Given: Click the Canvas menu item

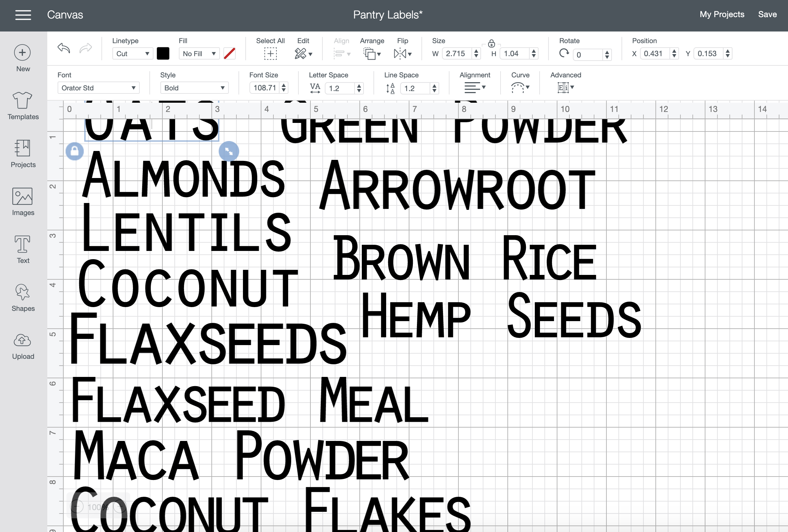Looking at the screenshot, I should click(65, 14).
